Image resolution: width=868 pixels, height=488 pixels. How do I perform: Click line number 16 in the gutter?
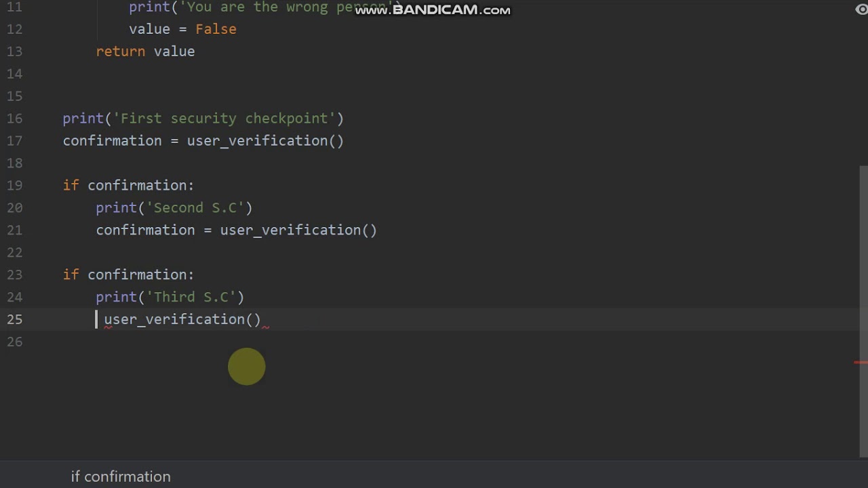[14, 119]
